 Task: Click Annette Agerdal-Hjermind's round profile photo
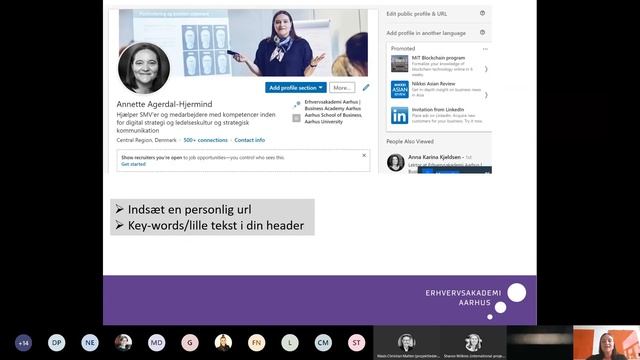[x=144, y=68]
